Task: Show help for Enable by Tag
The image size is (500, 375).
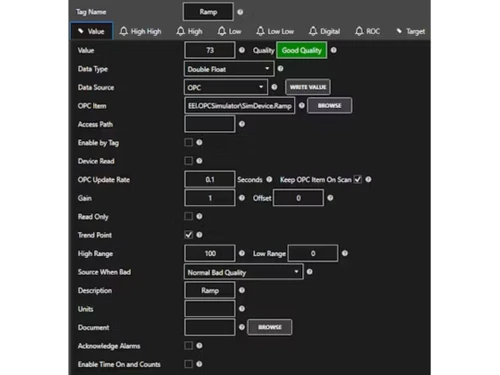Action: (199, 142)
